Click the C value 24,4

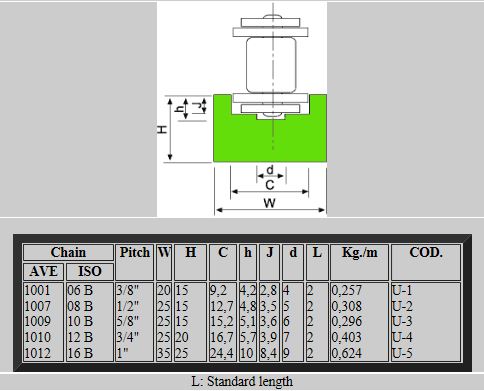[x=222, y=353]
